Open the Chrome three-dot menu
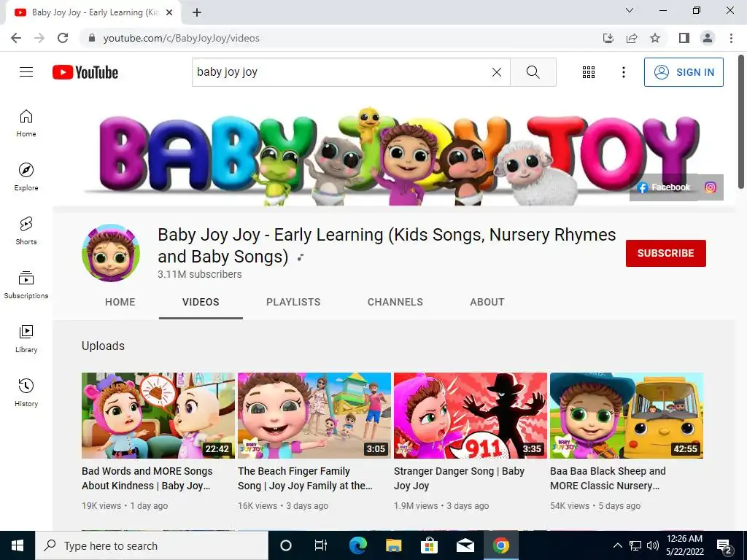This screenshot has width=747, height=560. point(731,38)
